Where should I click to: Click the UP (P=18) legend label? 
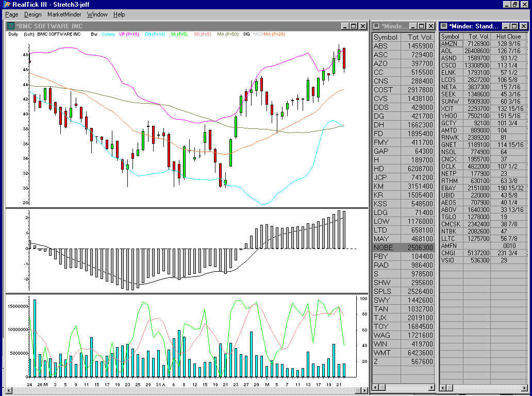pyautogui.click(x=129, y=34)
